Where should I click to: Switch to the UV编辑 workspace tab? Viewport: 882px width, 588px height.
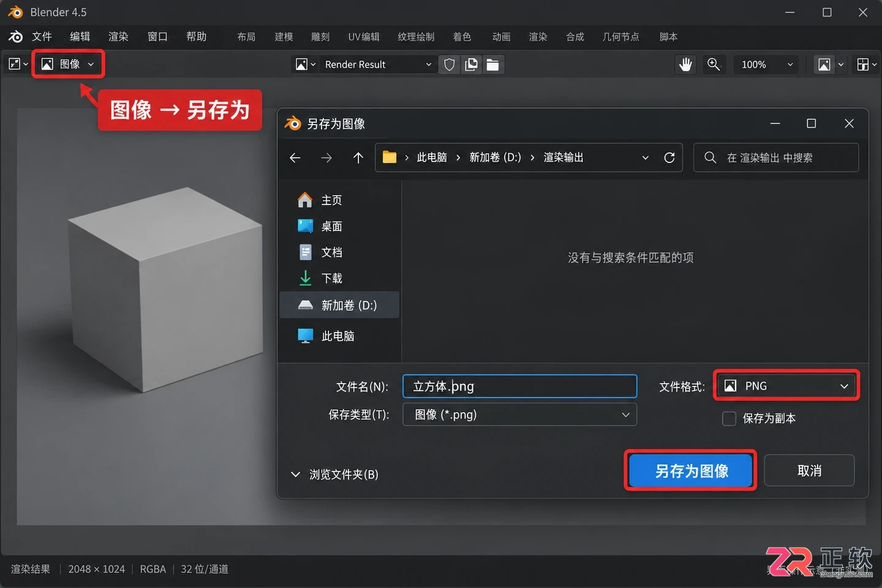click(x=364, y=37)
